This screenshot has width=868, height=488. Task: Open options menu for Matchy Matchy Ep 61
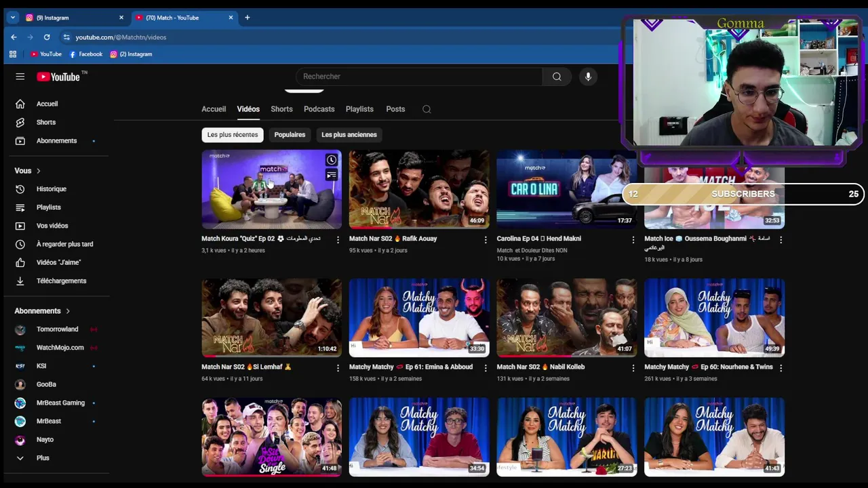[x=486, y=368]
